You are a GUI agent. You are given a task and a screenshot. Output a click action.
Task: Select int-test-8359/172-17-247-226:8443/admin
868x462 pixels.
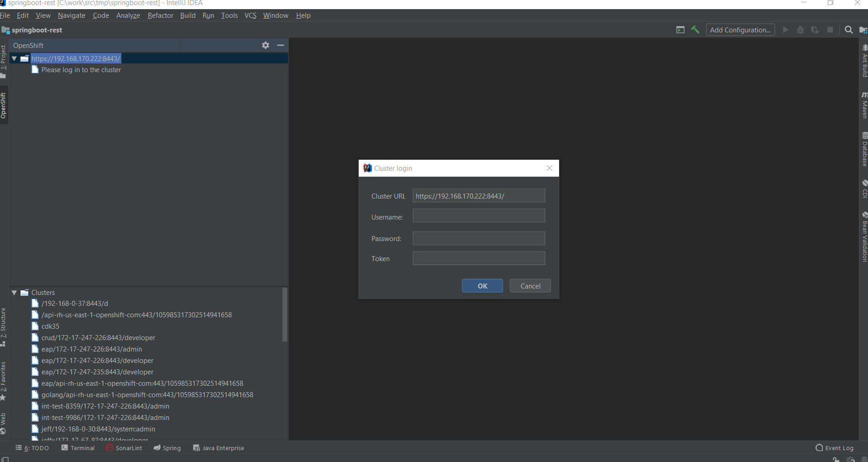105,406
